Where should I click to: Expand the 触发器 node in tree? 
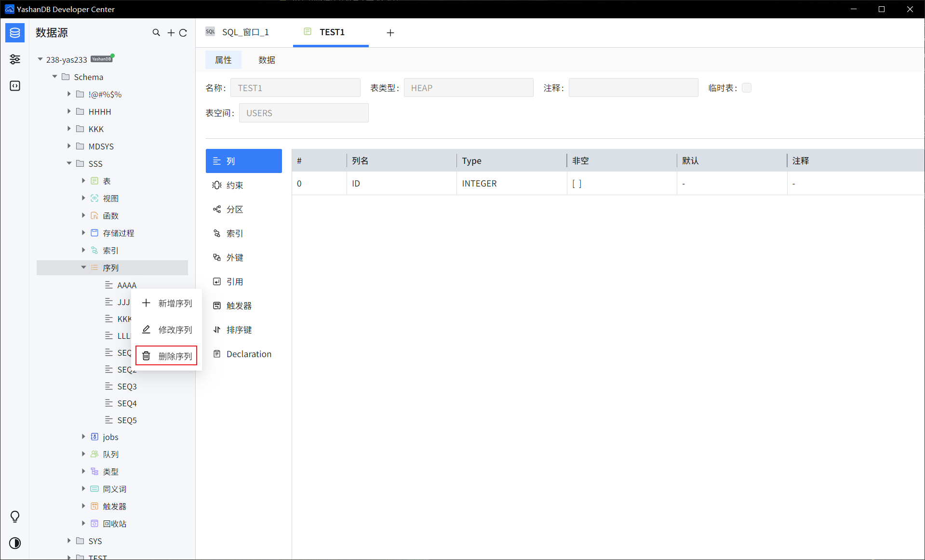tap(83, 506)
